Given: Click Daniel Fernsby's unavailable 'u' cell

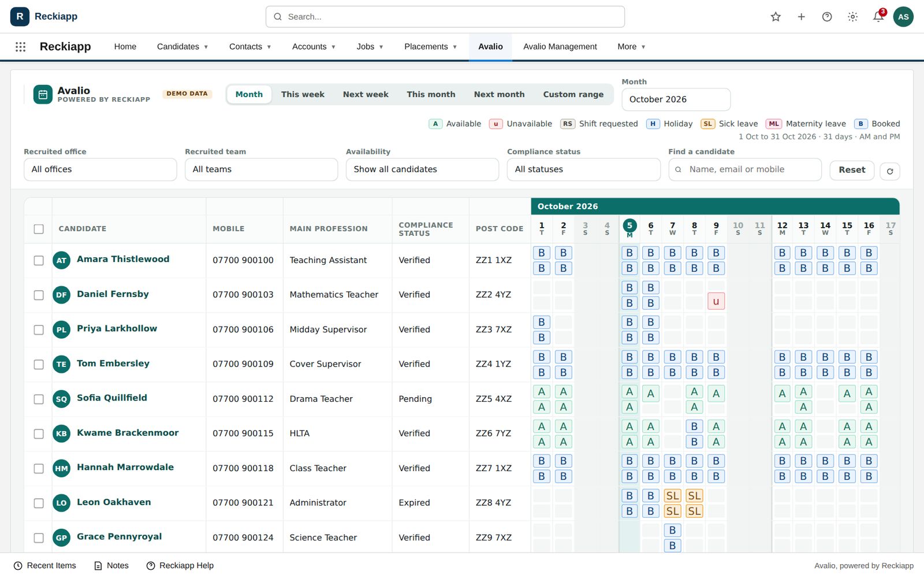Looking at the screenshot, I should [716, 301].
